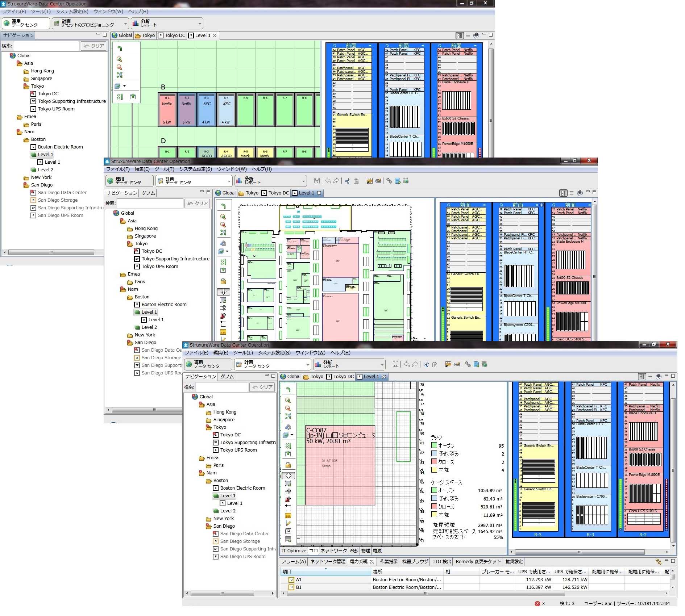Screen dimensions: 685x616
Task: Click red クローズ swatch under ケージ スペース legend
Action: coord(434,506)
